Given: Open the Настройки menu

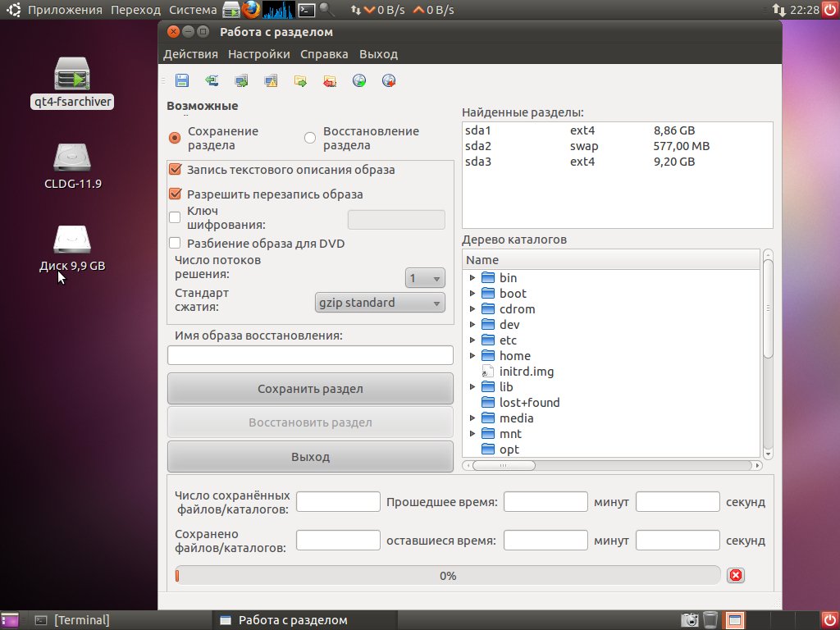Looking at the screenshot, I should click(259, 54).
